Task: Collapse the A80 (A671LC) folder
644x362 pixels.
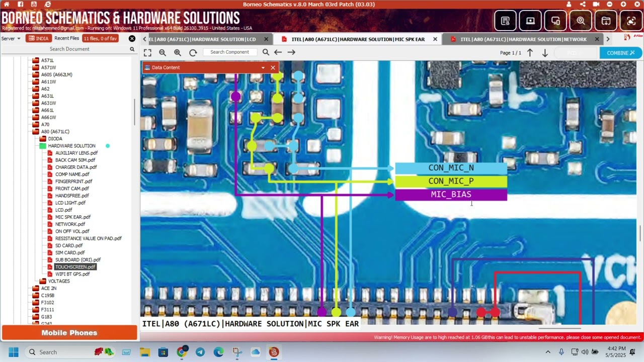Action: (35, 132)
